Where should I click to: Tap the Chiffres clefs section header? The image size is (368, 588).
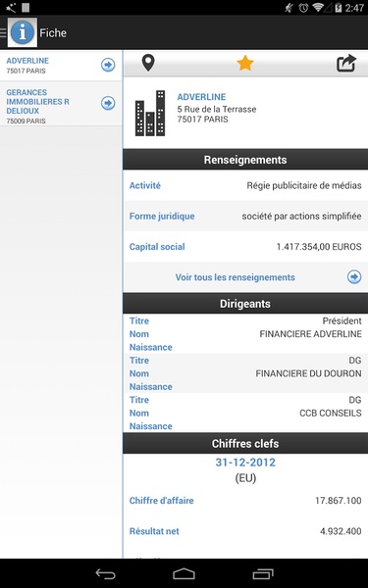[245, 444]
